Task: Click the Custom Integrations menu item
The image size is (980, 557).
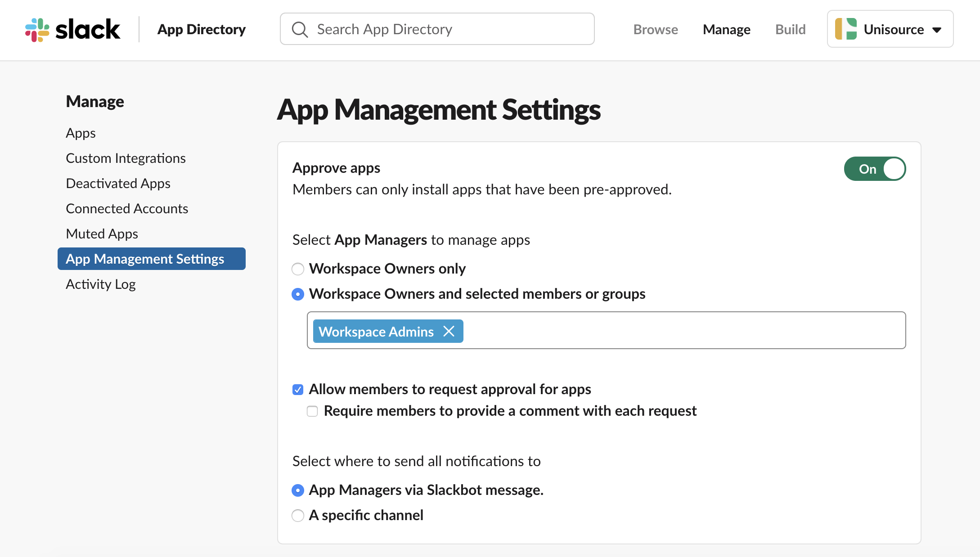Action: click(125, 158)
